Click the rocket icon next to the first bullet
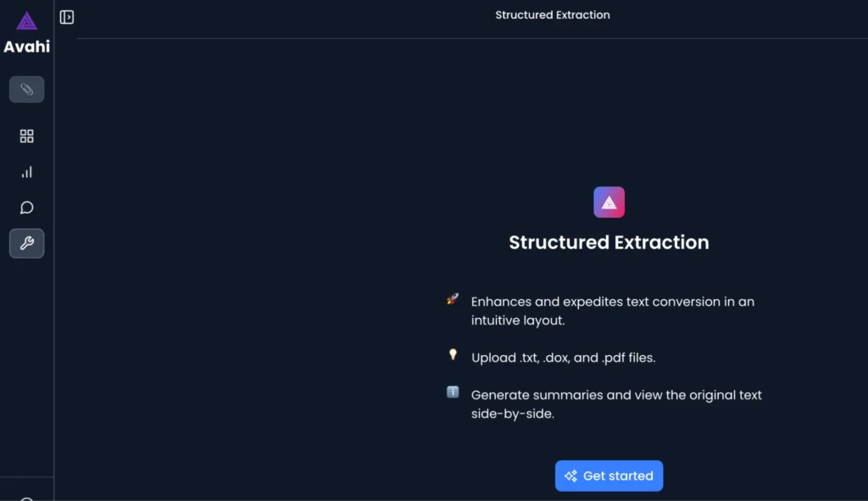 (x=453, y=298)
